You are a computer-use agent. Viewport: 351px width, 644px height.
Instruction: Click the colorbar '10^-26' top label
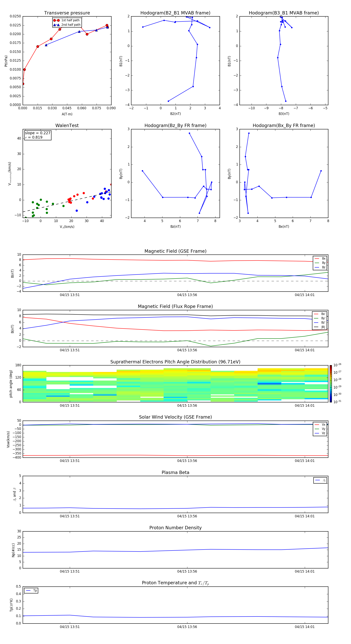337,365
